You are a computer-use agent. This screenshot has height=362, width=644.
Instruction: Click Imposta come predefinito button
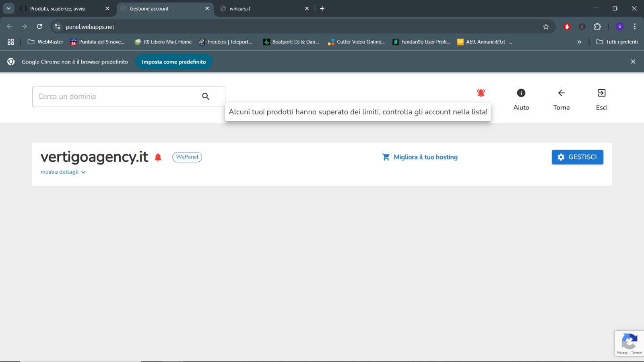click(174, 62)
